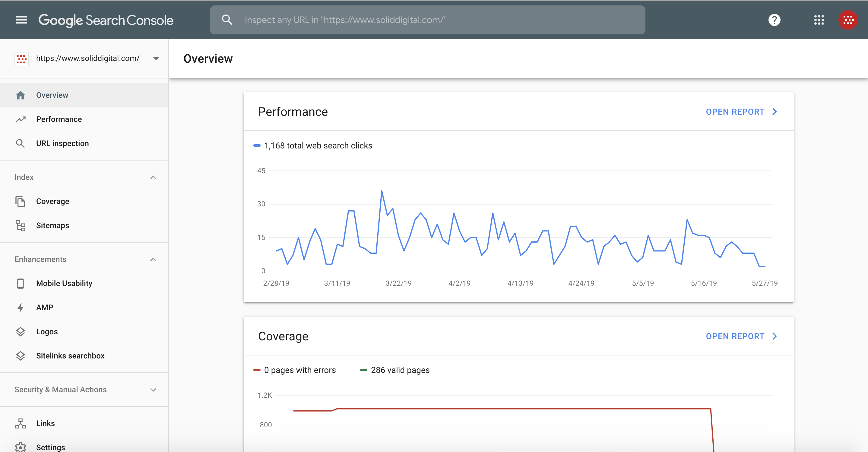Click the soliddigital property favicon
This screenshot has height=452, width=868.
[x=22, y=59]
